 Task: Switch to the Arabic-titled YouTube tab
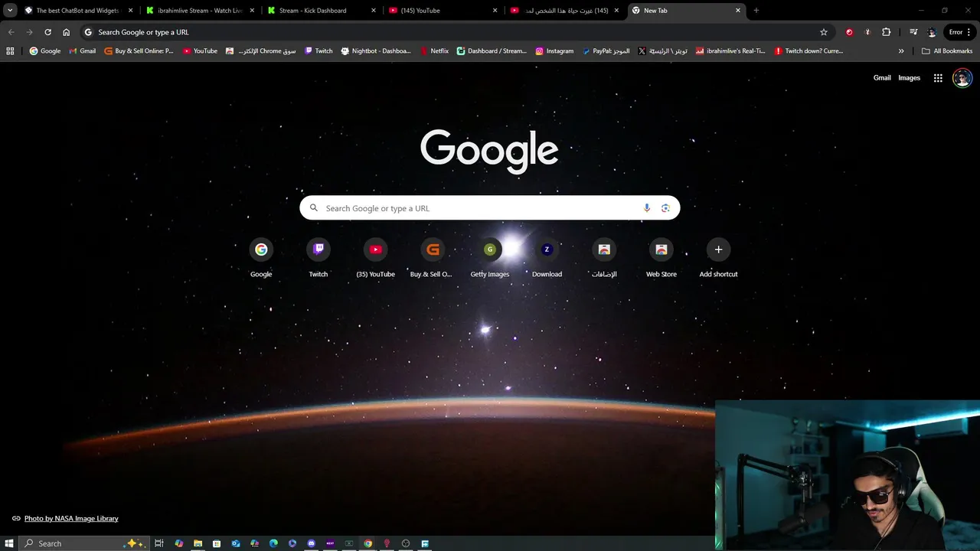tap(565, 11)
